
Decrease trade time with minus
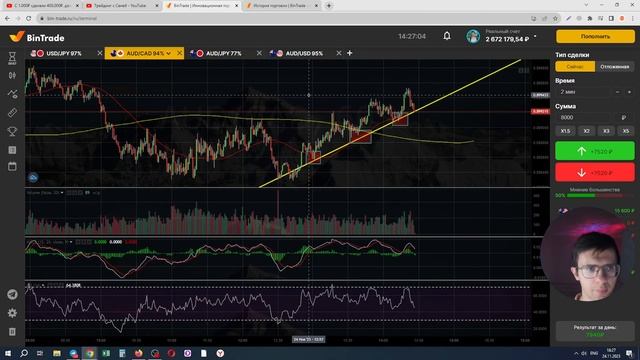point(618,92)
